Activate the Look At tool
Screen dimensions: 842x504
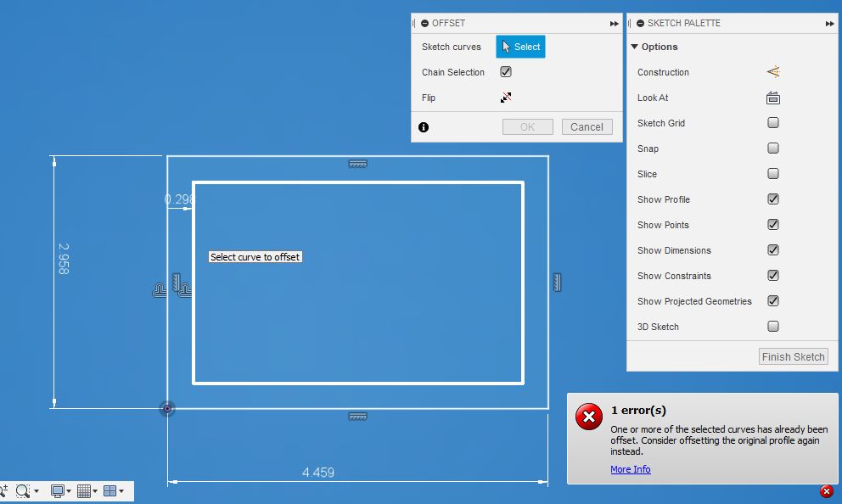pyautogui.click(x=773, y=97)
